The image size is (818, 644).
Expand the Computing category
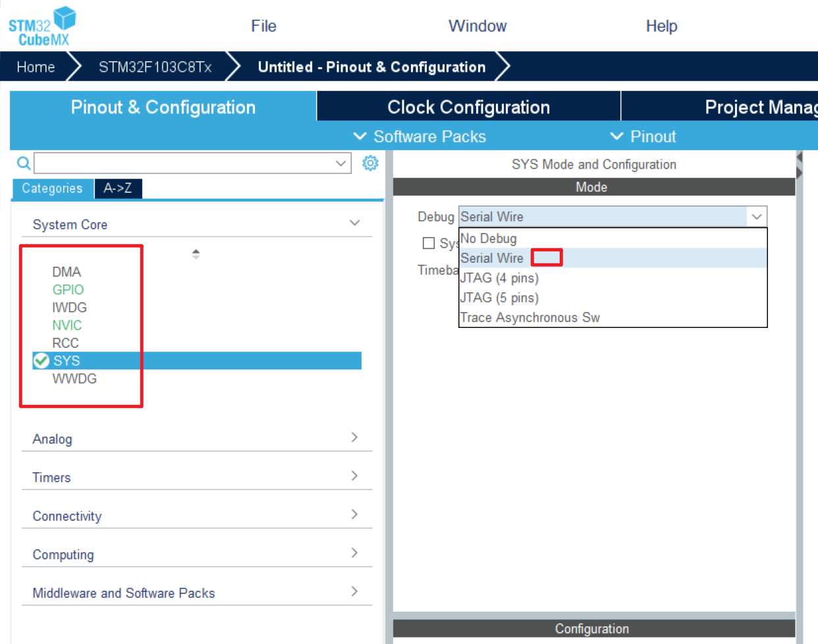(354, 552)
